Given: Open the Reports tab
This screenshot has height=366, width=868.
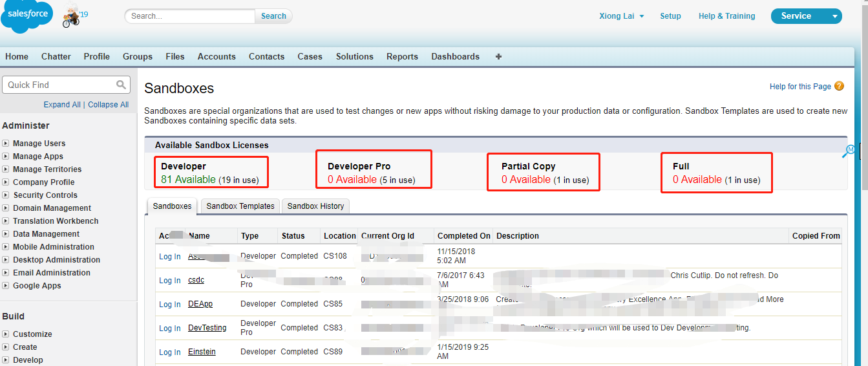Looking at the screenshot, I should (403, 56).
